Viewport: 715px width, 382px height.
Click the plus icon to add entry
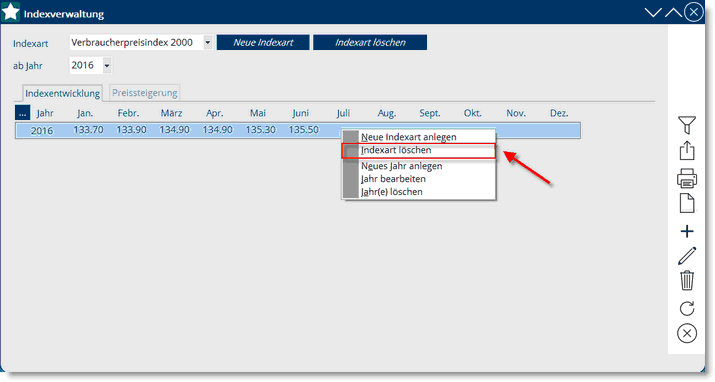687,232
